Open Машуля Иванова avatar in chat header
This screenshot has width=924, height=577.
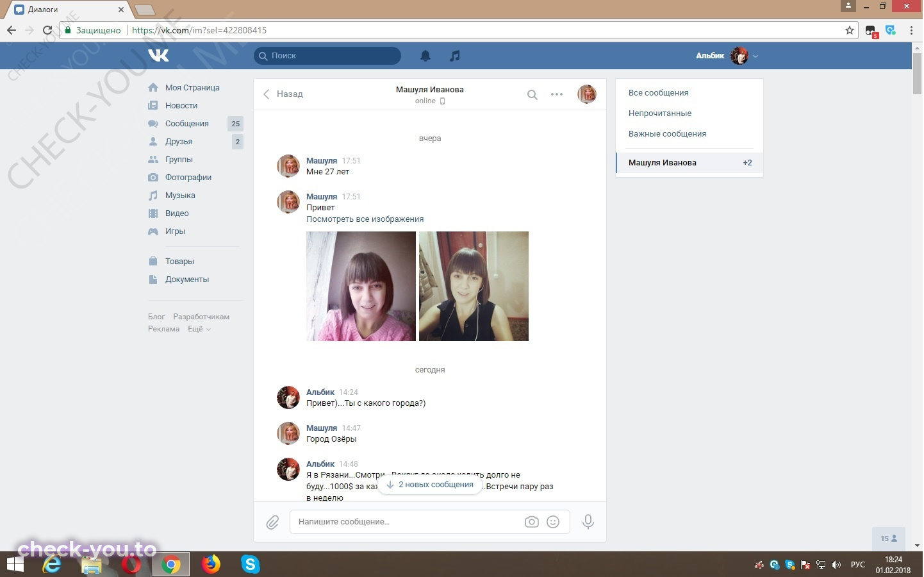click(587, 94)
